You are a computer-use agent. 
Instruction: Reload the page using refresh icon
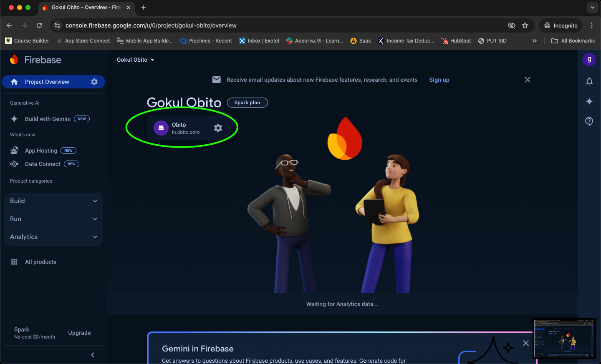[x=39, y=25]
